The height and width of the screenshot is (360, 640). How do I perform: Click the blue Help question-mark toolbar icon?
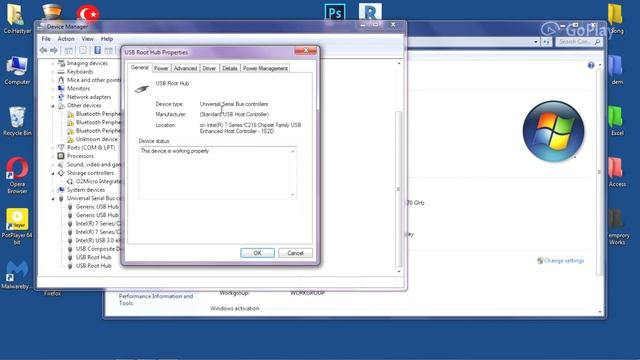tap(98, 50)
